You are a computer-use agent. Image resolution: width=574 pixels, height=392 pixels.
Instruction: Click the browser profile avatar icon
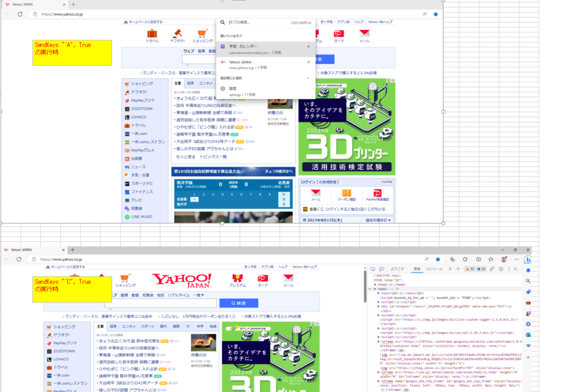(x=503, y=259)
